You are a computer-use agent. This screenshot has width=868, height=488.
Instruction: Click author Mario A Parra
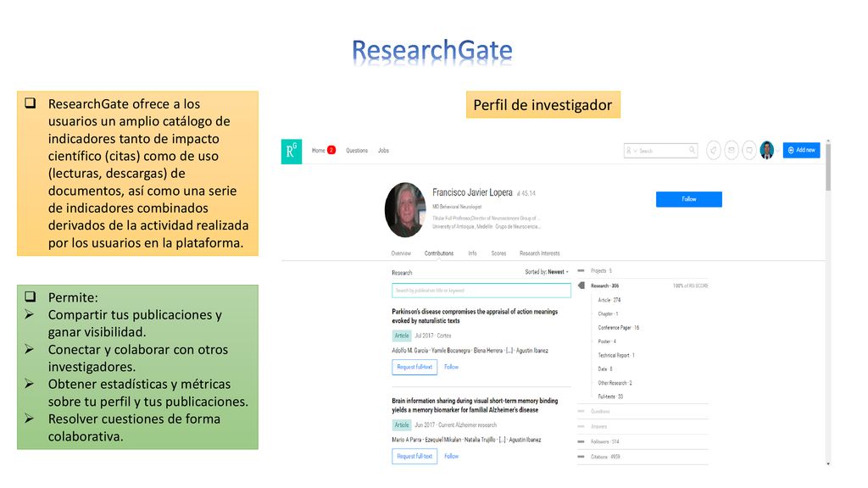[406, 440]
